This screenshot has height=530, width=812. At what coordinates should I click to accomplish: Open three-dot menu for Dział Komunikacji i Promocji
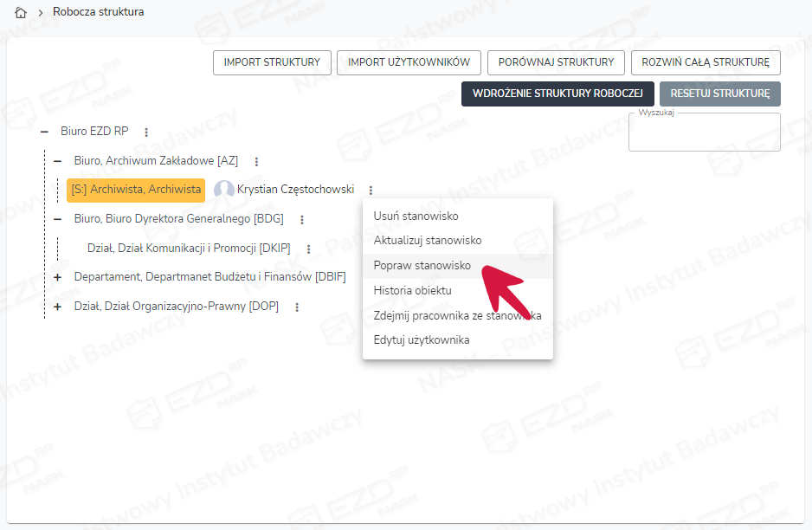coord(308,249)
